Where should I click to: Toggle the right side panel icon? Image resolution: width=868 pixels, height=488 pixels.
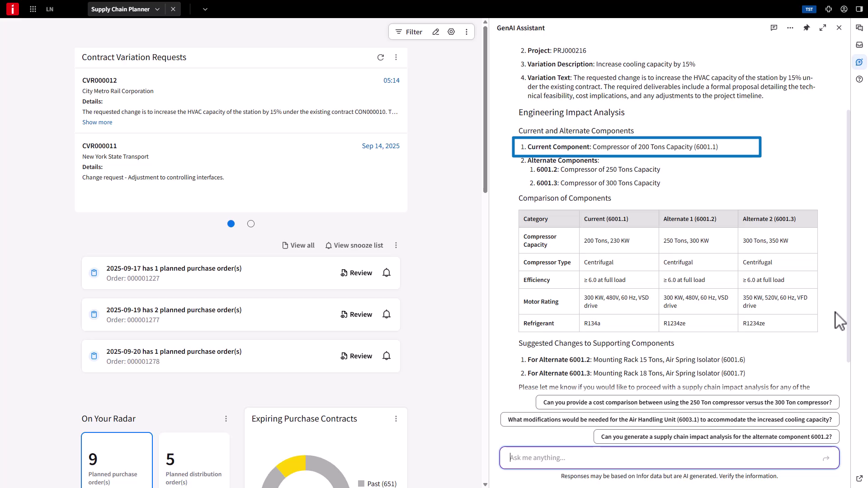(859, 9)
